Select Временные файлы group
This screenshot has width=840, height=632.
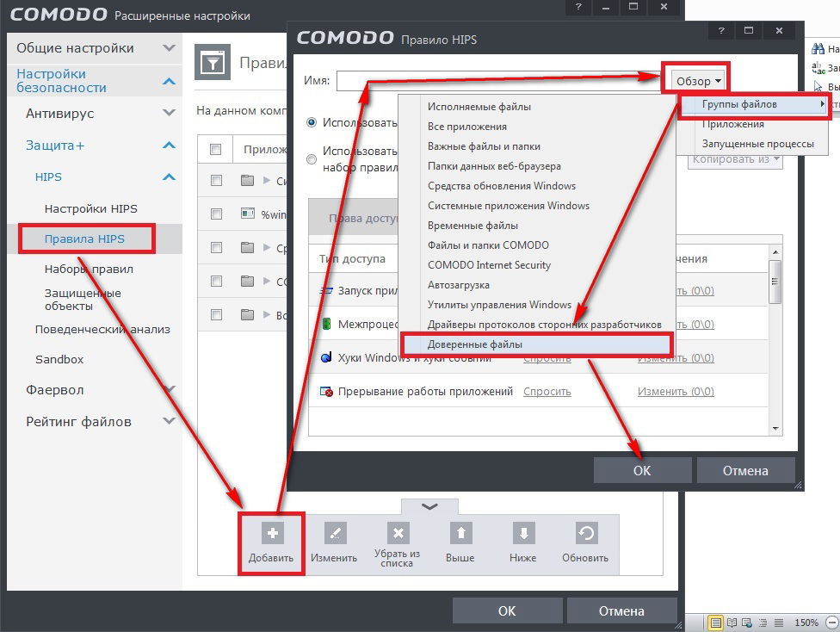(x=472, y=225)
